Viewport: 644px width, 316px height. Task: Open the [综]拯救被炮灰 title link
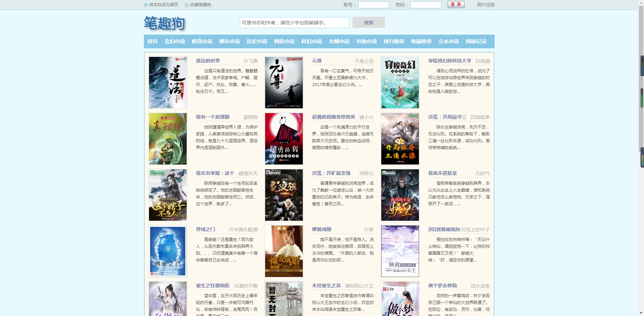pos(444,229)
